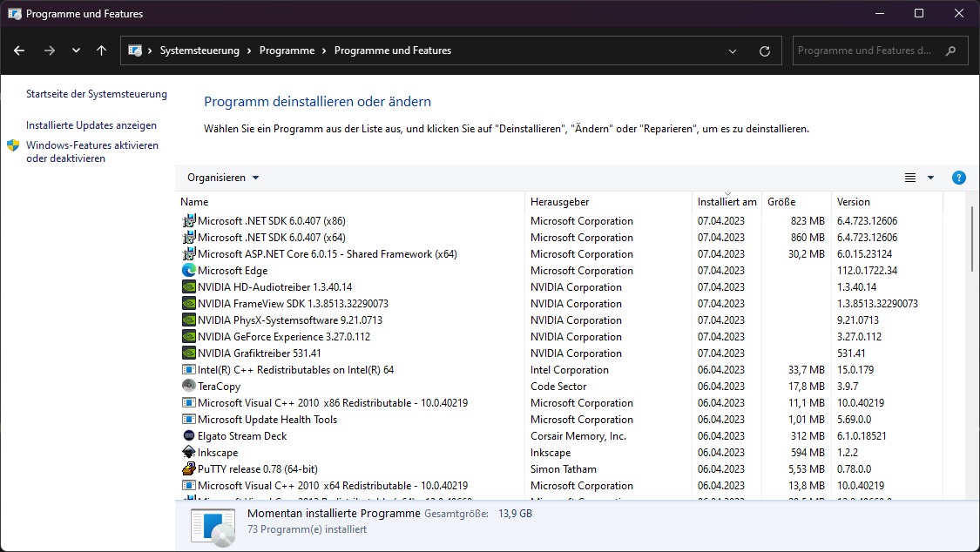Click the TeraCopy program icon
980x552 pixels.
[x=189, y=386]
